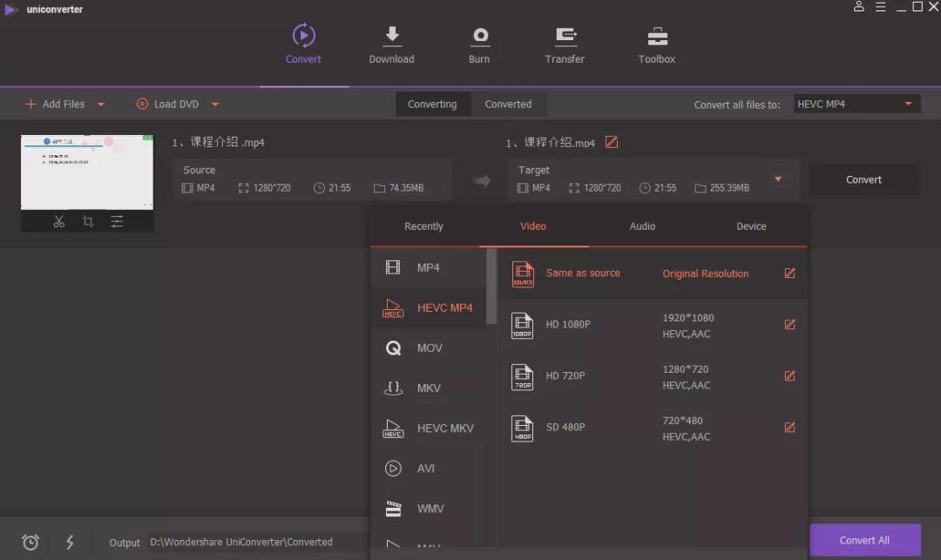Open the Convert all files to dropdown
The height and width of the screenshot is (560, 941).
click(x=856, y=103)
